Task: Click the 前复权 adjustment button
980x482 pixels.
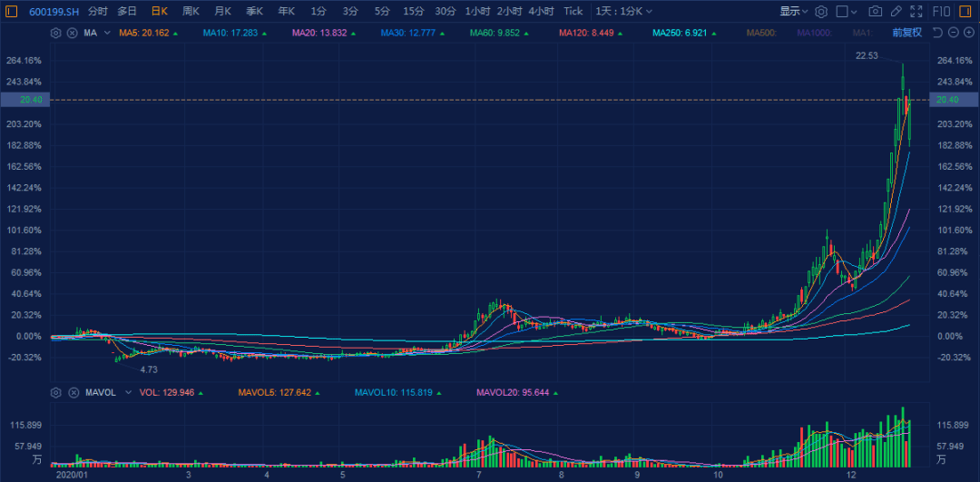Action: [x=906, y=33]
